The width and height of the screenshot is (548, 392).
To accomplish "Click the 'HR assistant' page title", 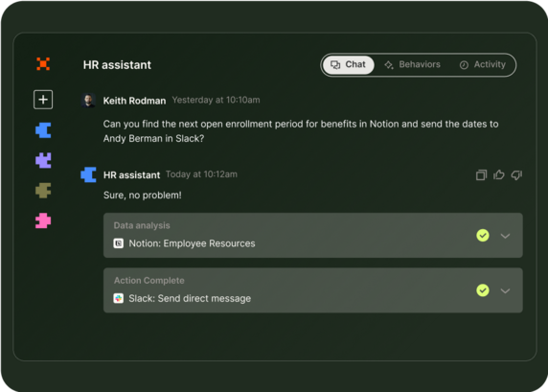I will (117, 64).
